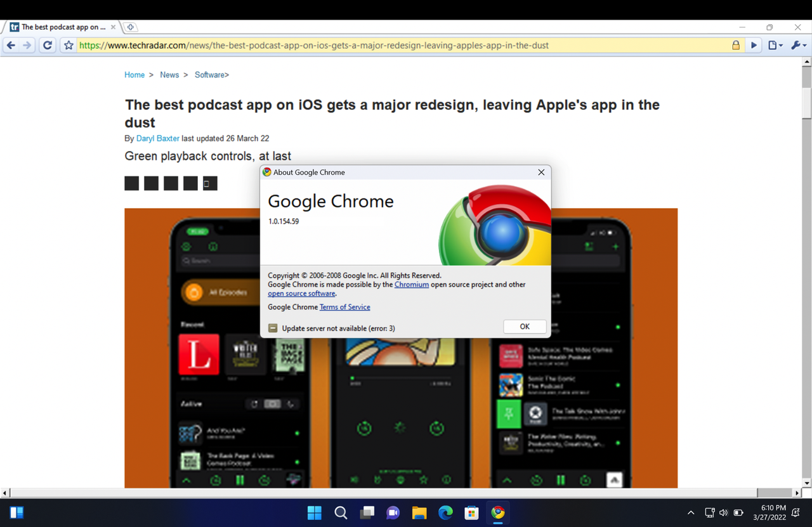Click OK in About Google Chrome dialog
This screenshot has height=527, width=812.
(x=525, y=327)
